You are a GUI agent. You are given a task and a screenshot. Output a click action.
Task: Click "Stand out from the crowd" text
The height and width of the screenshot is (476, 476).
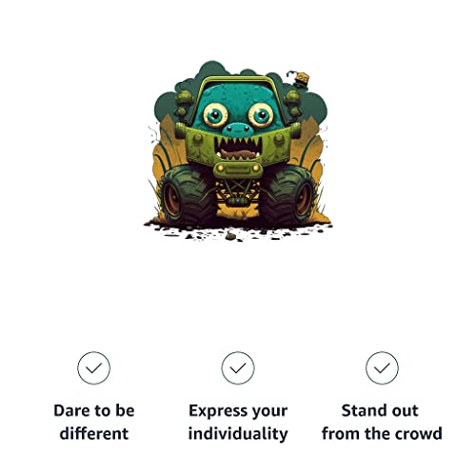pyautogui.click(x=382, y=422)
